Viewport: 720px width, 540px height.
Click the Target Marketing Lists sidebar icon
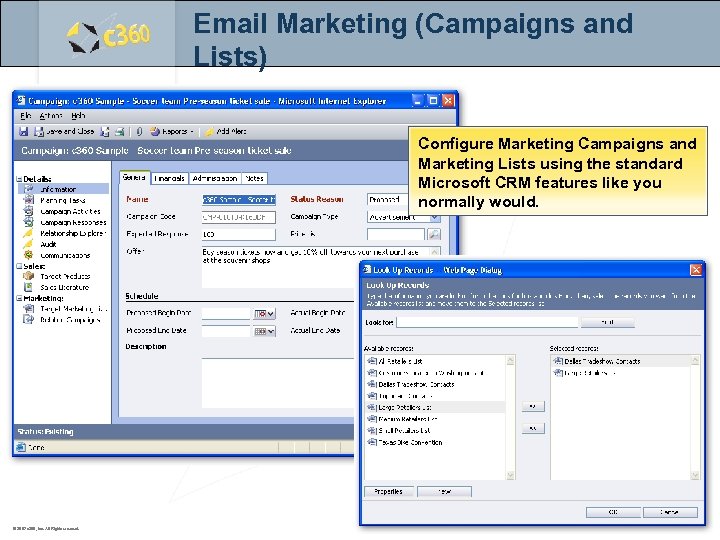coord(28,309)
